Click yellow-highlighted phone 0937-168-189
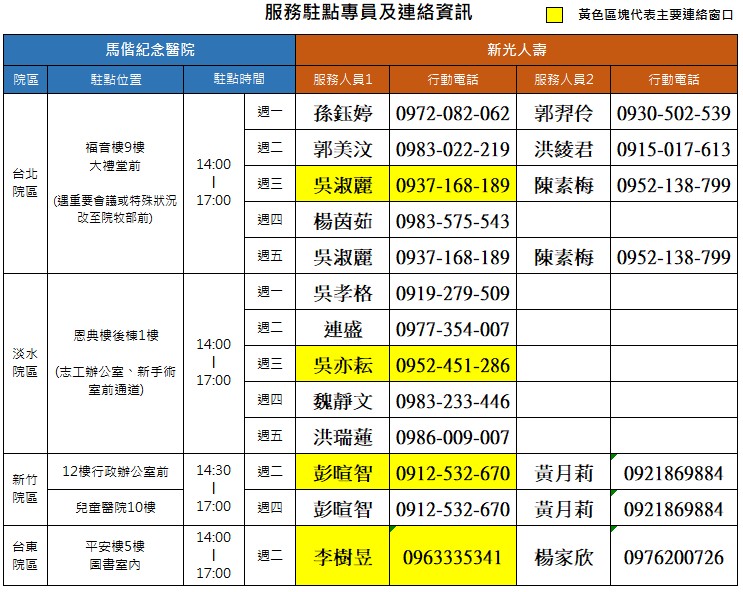743x592 pixels. tap(453, 185)
